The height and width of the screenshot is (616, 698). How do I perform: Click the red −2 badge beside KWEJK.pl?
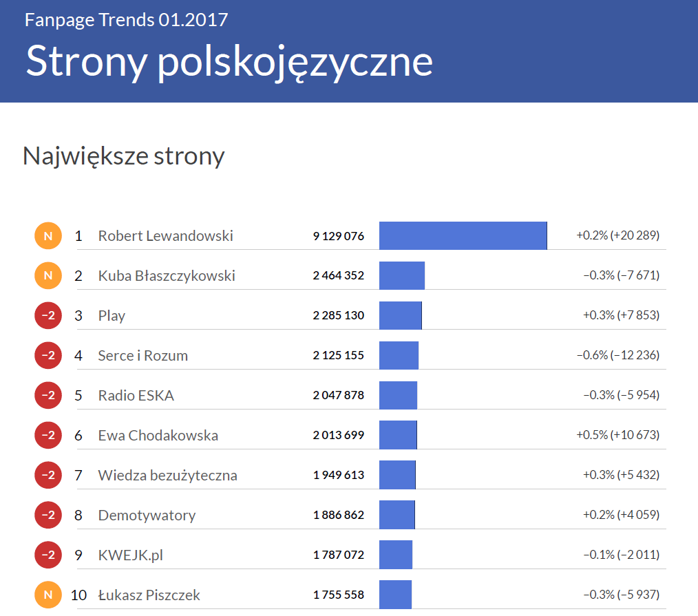click(47, 555)
